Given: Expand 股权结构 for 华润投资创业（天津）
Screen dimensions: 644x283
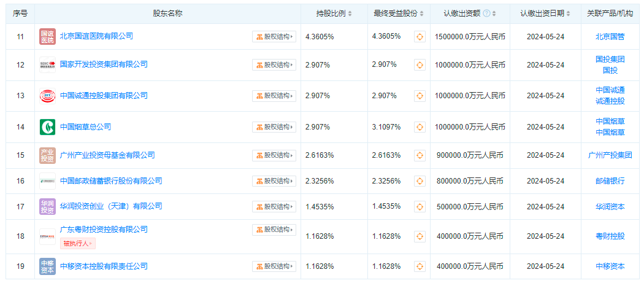Looking at the screenshot, I should (x=274, y=206).
